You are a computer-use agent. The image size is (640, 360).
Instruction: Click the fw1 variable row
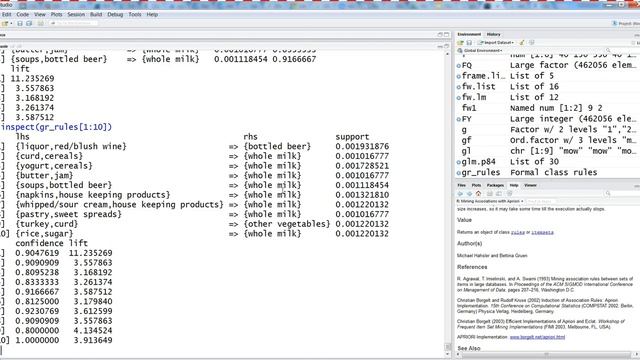pos(548,108)
